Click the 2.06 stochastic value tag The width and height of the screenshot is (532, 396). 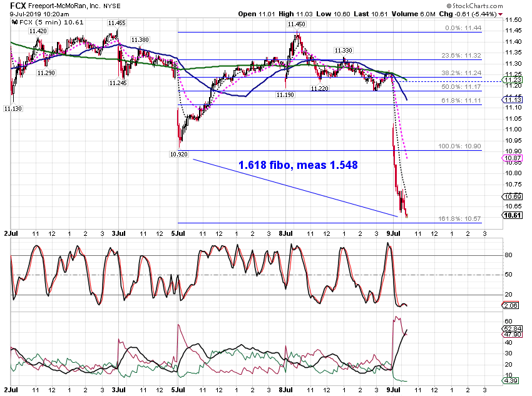point(511,305)
